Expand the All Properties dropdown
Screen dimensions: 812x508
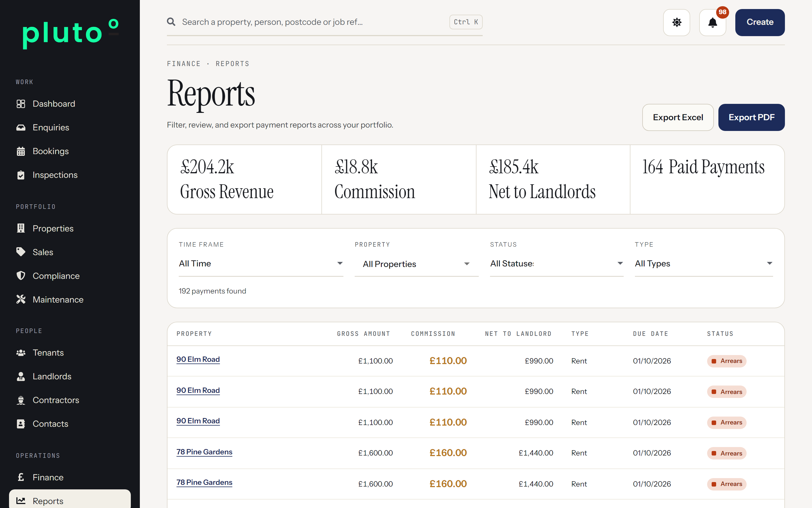pos(416,264)
